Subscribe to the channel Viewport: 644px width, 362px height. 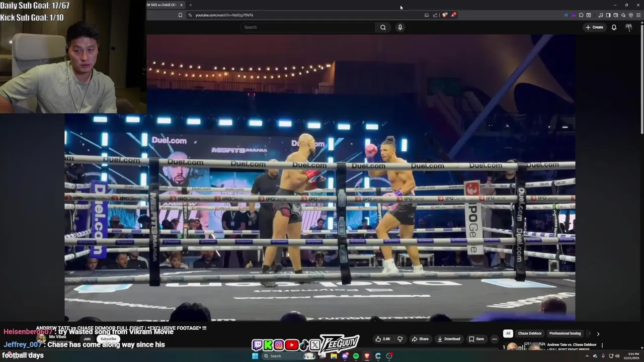pyautogui.click(x=108, y=339)
